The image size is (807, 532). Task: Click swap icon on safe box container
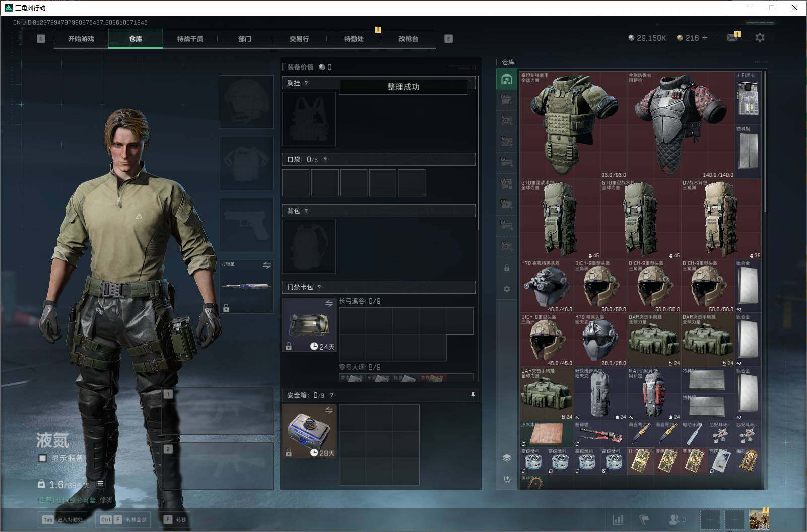coord(329,410)
